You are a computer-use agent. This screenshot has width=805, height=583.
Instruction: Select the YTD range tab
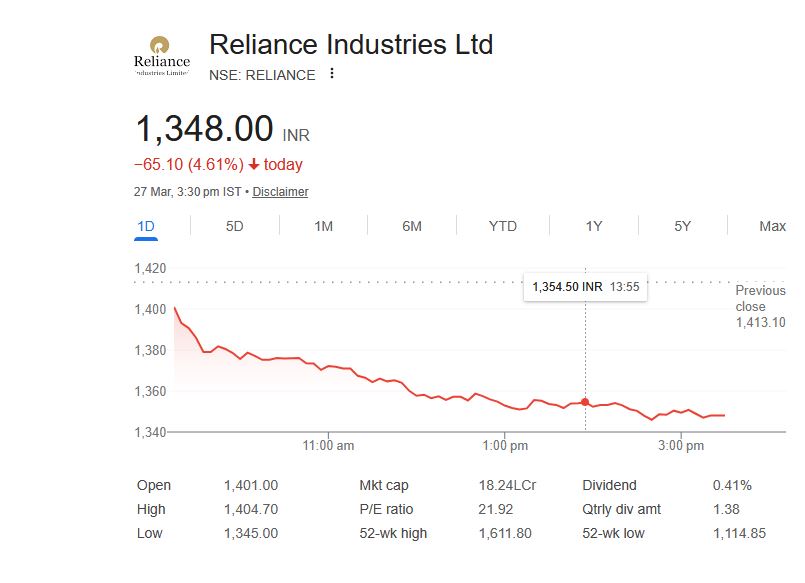502,226
